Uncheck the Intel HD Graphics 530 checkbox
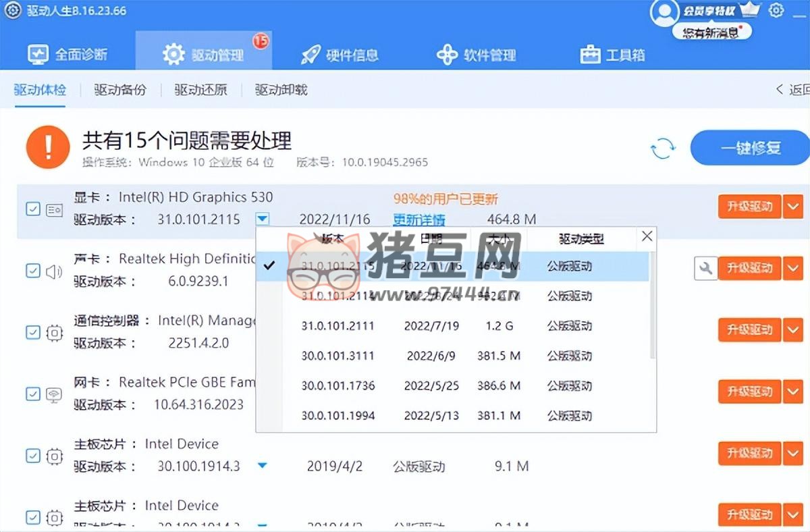 tap(32, 209)
